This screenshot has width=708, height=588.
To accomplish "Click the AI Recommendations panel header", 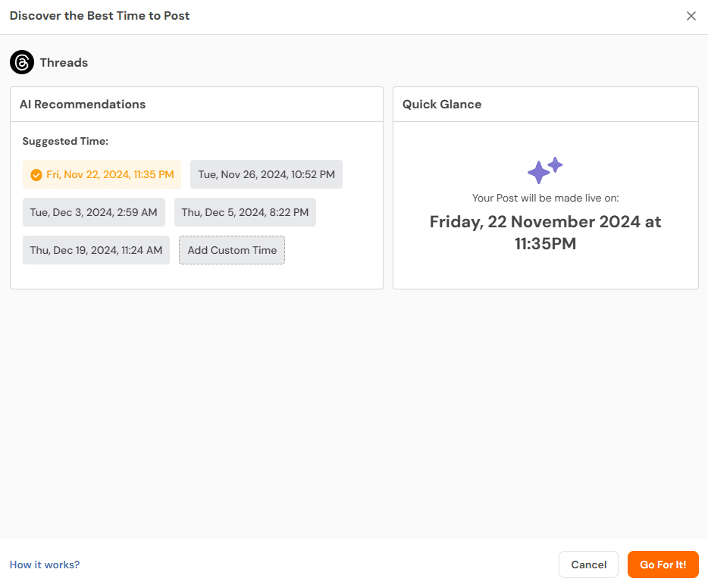I will [83, 104].
